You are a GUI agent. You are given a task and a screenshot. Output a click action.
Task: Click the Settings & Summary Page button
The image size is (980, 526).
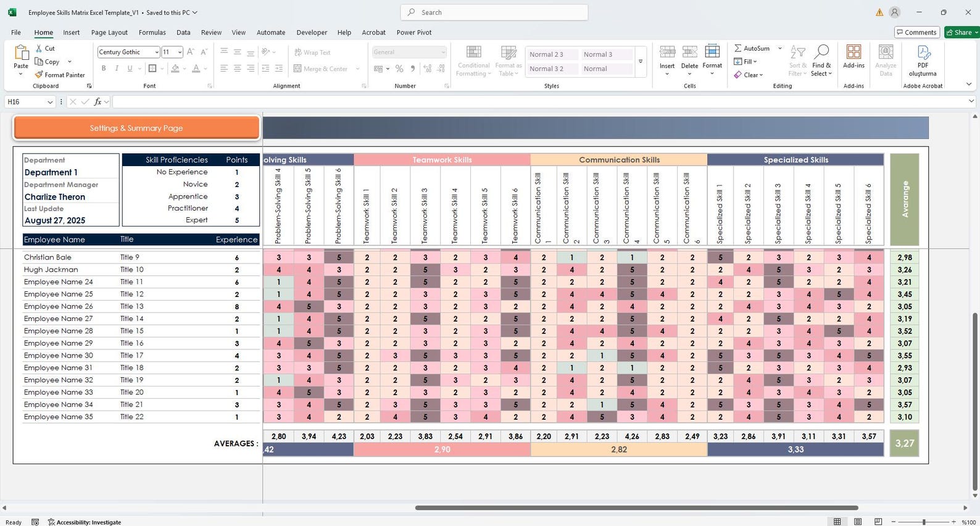tap(136, 128)
